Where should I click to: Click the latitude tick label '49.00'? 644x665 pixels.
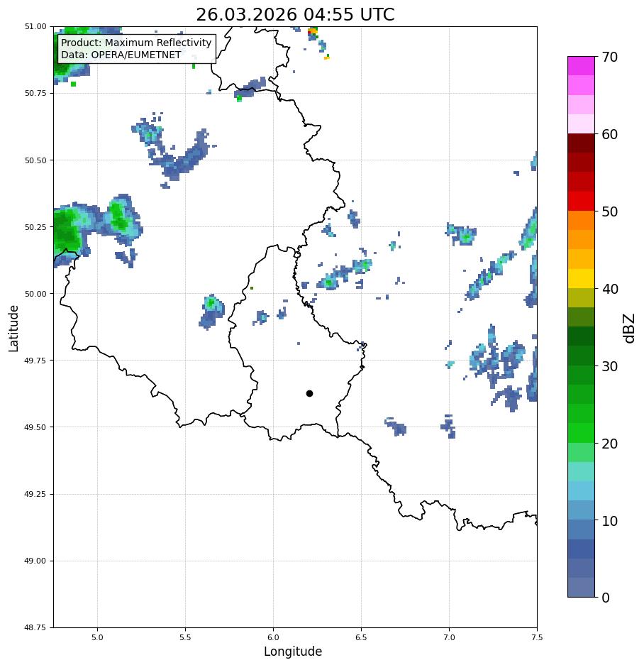(x=35, y=561)
